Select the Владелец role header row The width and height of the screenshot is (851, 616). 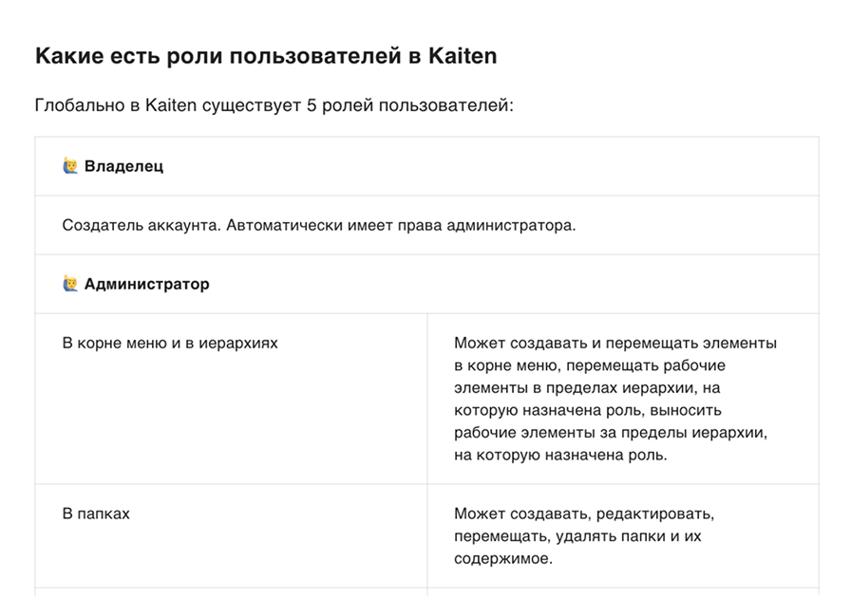coord(426,166)
